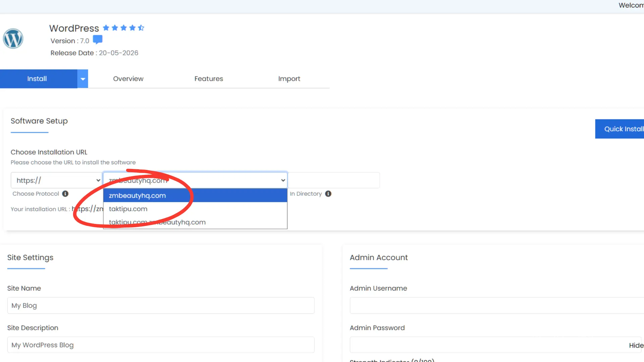This screenshot has height=362, width=644.
Task: Click the Install button
Action: coord(39,79)
